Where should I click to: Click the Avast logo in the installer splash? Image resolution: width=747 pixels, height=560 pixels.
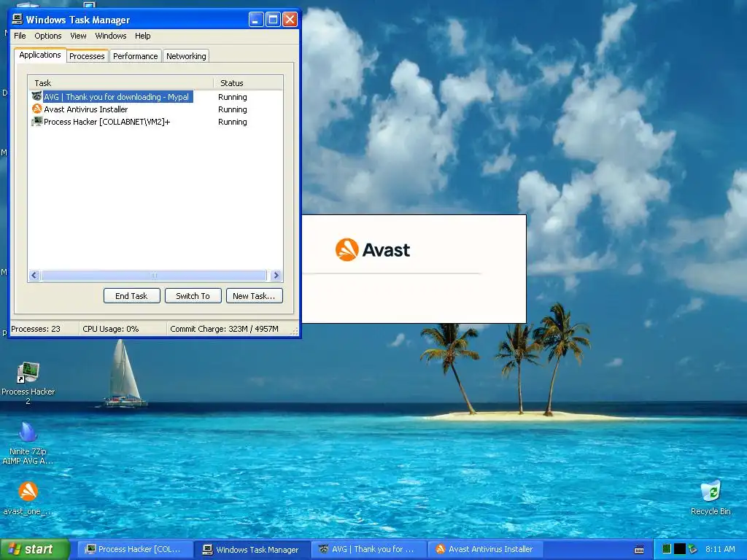click(372, 249)
